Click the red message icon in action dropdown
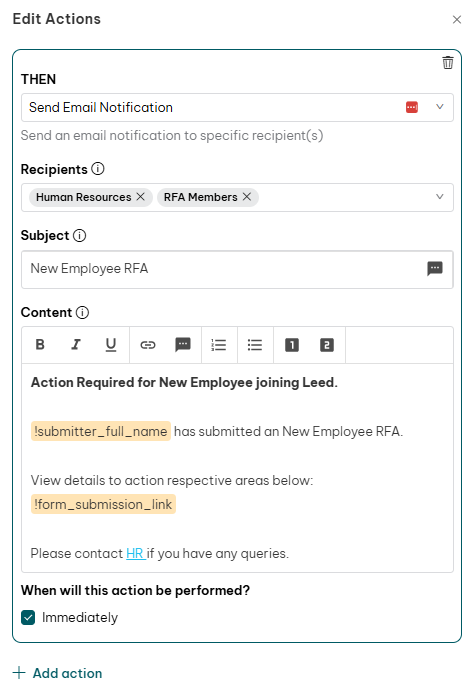Viewport: 465px width, 682px height. tap(411, 107)
